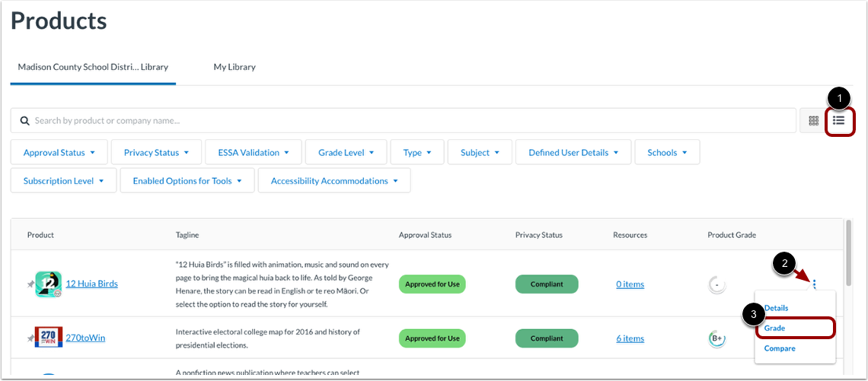Open the Subject filter dropdown

[x=480, y=152]
